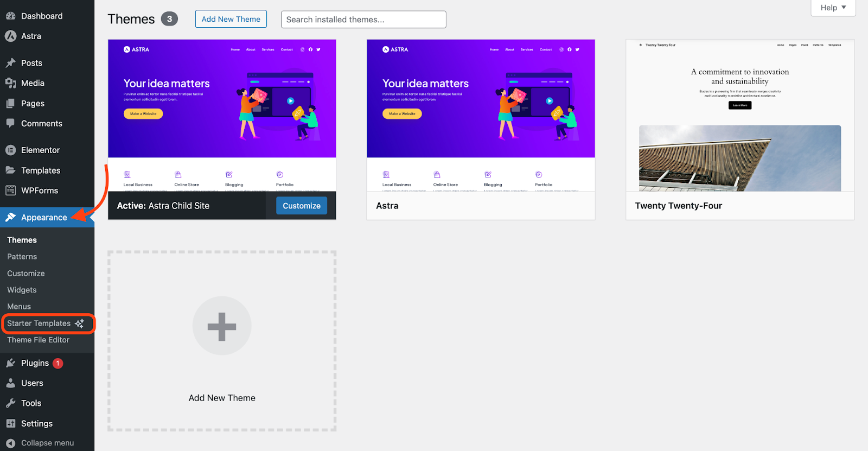The width and height of the screenshot is (868, 451).
Task: Click the Astra theme screenshot
Action: tap(481, 115)
